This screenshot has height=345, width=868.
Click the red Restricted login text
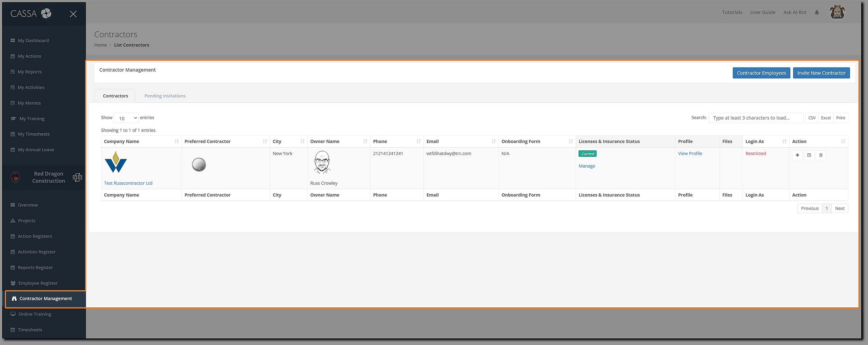point(755,154)
